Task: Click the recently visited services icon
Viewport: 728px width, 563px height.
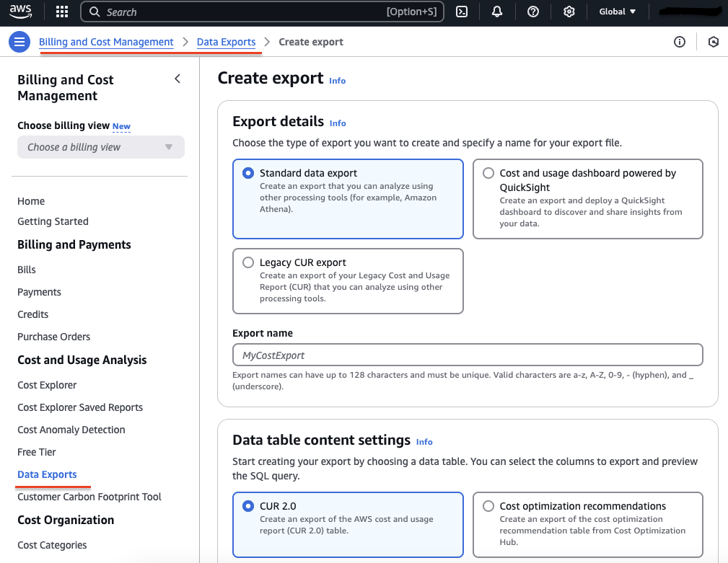Action: pos(713,42)
